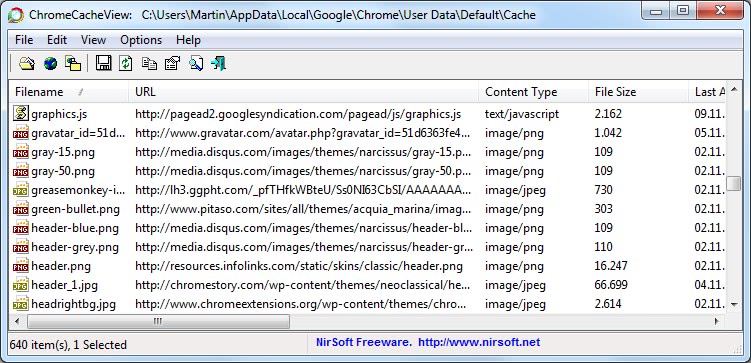Sort by the Last Accessed column header
The image size is (751, 363).
[x=707, y=91]
